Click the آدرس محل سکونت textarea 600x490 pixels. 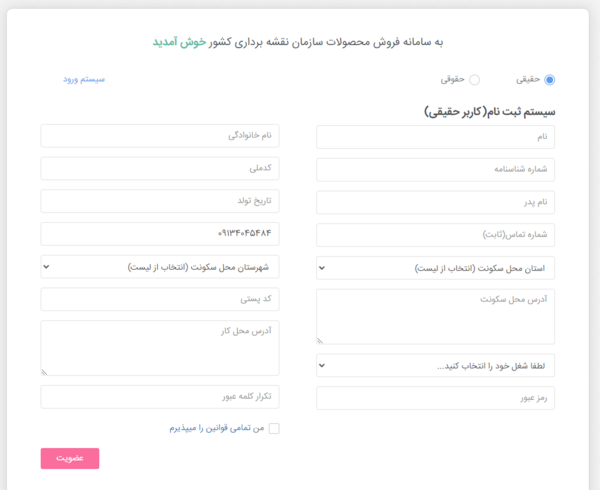[435, 317]
